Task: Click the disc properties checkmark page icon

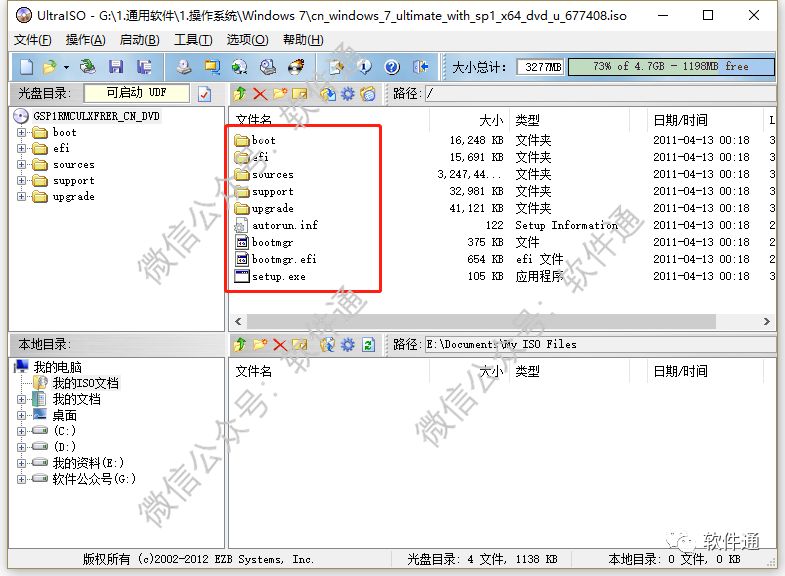Action: (x=205, y=94)
